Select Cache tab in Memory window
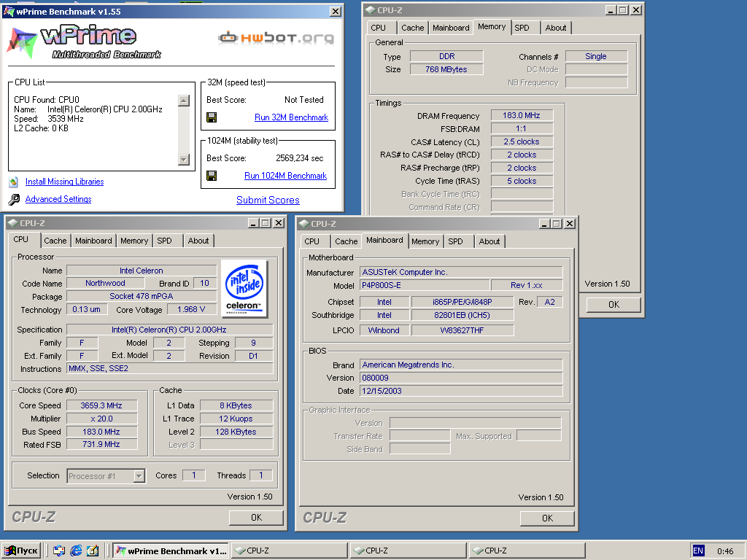The width and height of the screenshot is (747, 560). [x=413, y=28]
